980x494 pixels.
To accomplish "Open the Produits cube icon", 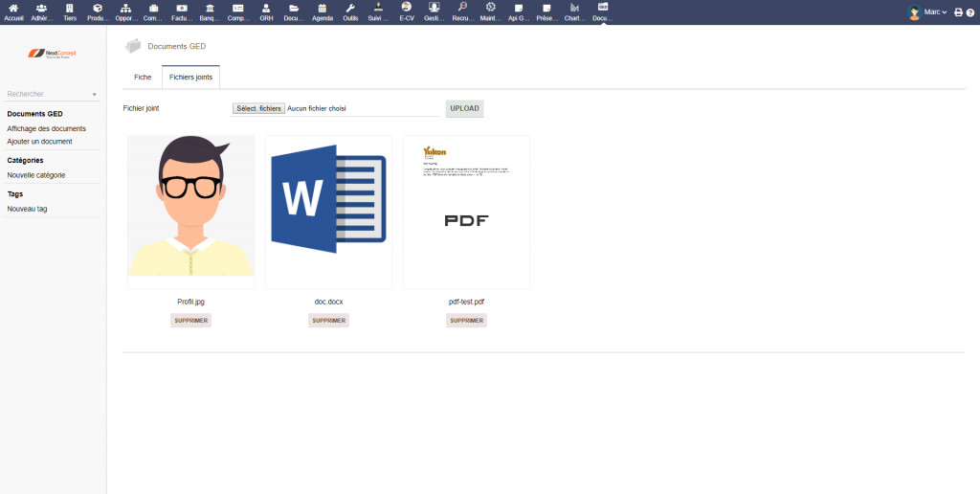I will pyautogui.click(x=99, y=8).
